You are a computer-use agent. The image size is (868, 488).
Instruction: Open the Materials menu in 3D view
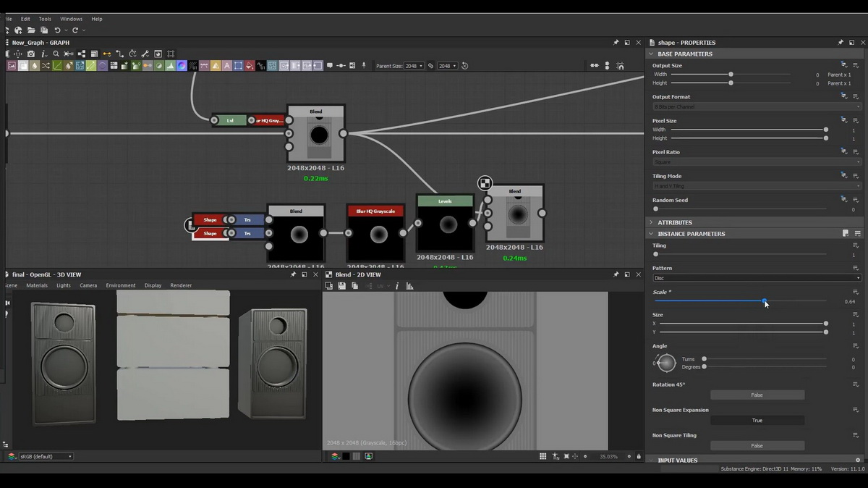(x=37, y=285)
